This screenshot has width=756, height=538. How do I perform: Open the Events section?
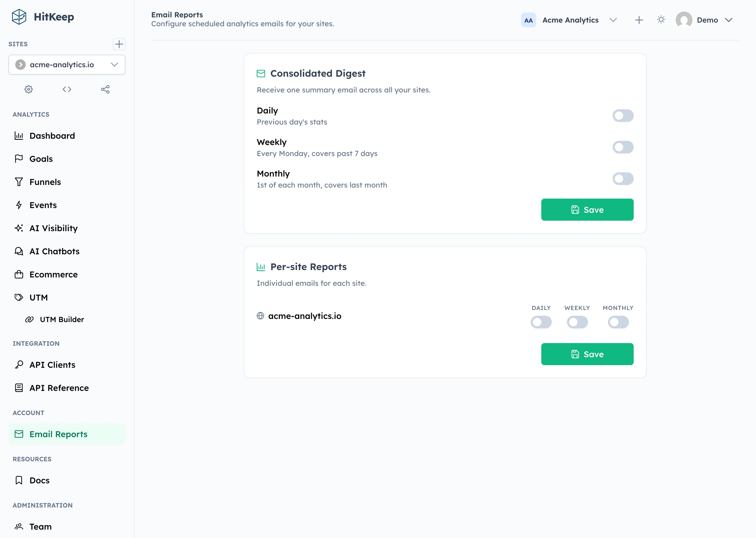coord(43,205)
